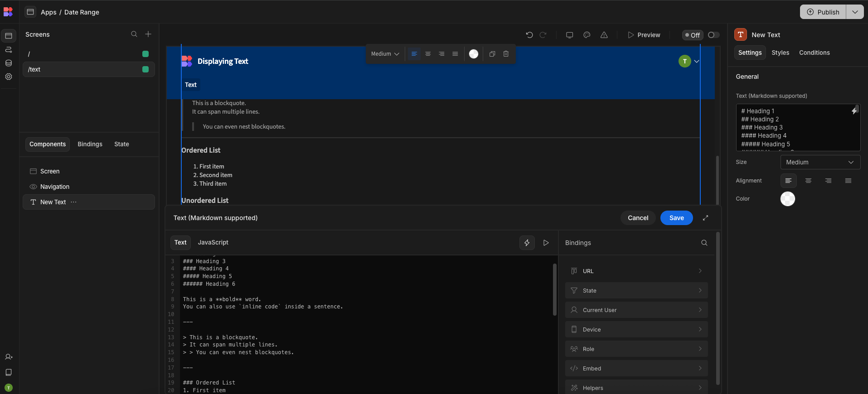
Task: Switch to the Conditions tab
Action: [814, 53]
